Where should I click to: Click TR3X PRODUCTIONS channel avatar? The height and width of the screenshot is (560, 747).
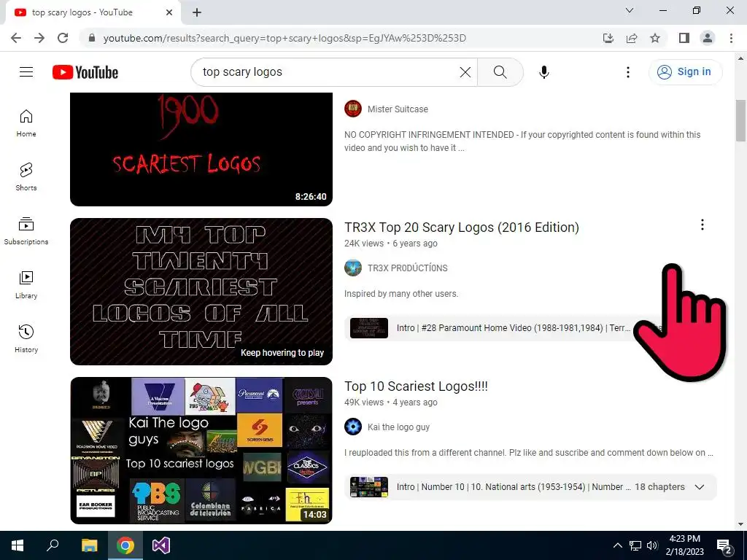[x=353, y=268]
